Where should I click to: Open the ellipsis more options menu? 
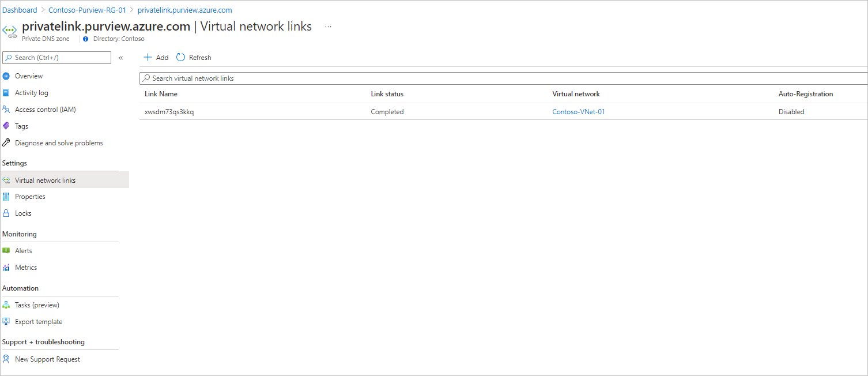328,27
